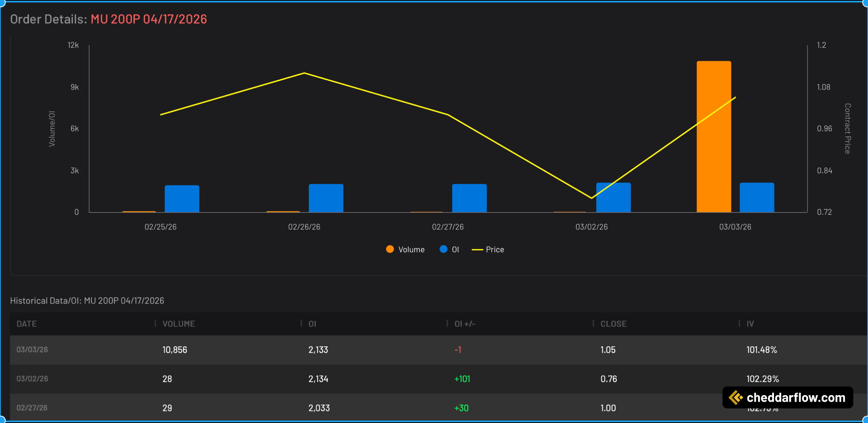The width and height of the screenshot is (868, 423).
Task: Click the price line low point at 03/02/26
Action: point(592,198)
